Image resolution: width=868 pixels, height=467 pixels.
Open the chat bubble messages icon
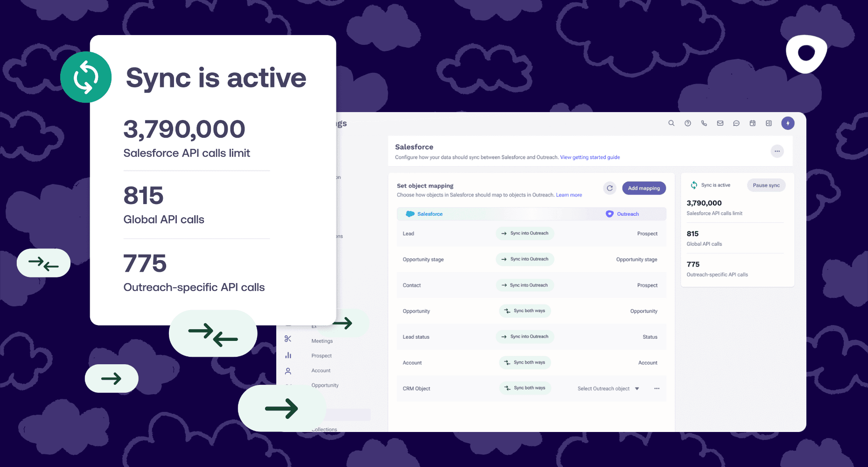tap(736, 123)
